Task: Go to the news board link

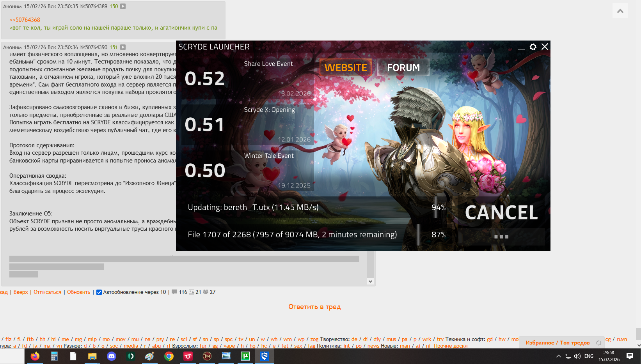Action: pyautogui.click(x=373, y=346)
